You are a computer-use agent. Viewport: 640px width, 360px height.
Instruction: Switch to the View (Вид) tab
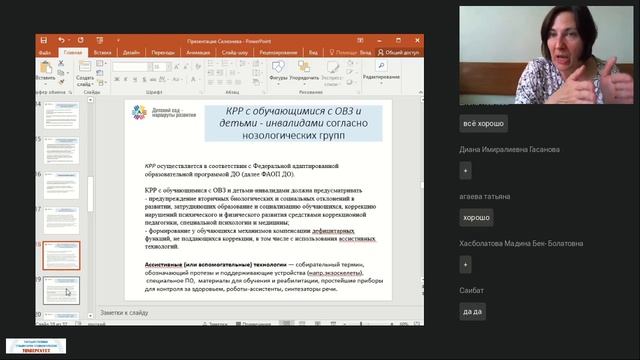point(313,52)
